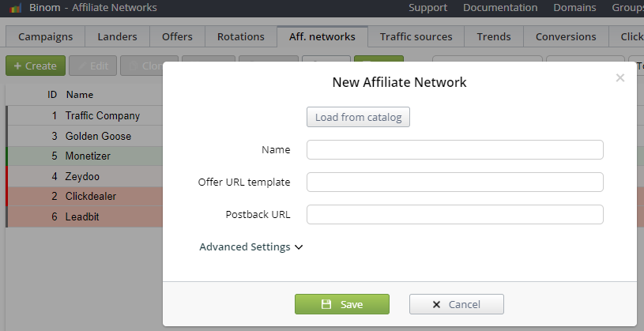Click the floppy disk icon on Save

[326, 304]
